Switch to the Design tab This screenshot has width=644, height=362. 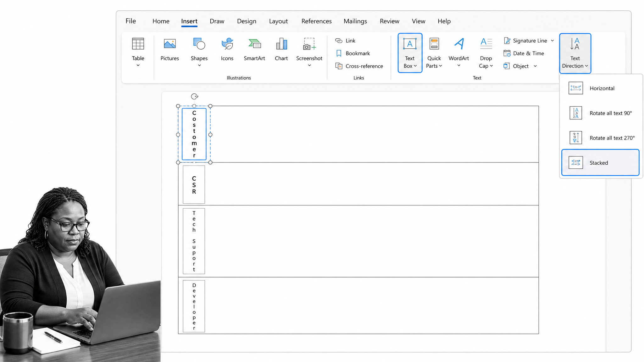247,21
